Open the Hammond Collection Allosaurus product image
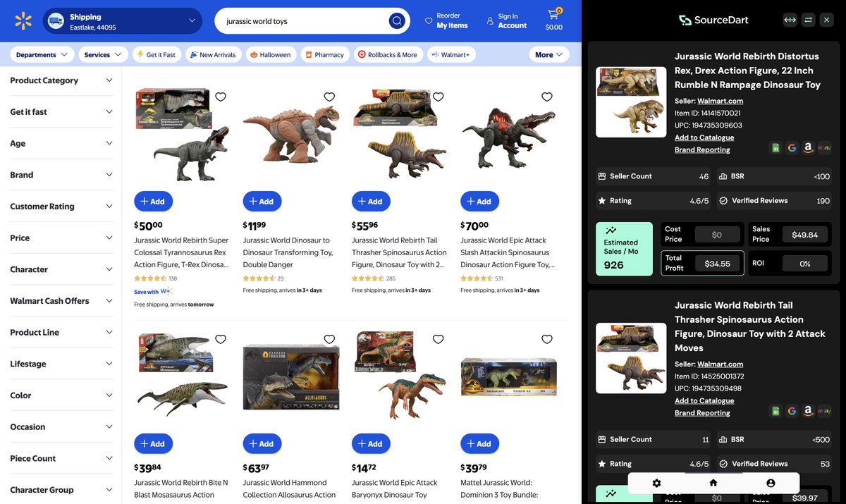Image resolution: width=846 pixels, height=504 pixels. click(291, 376)
